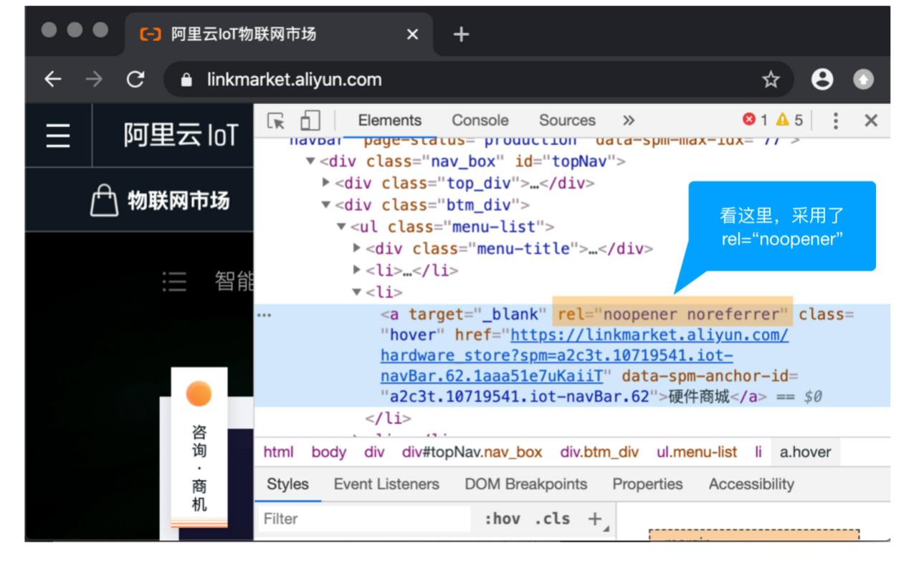This screenshot has height=566, width=924.
Task: Open the Accessibility tab
Action: pyautogui.click(x=751, y=484)
